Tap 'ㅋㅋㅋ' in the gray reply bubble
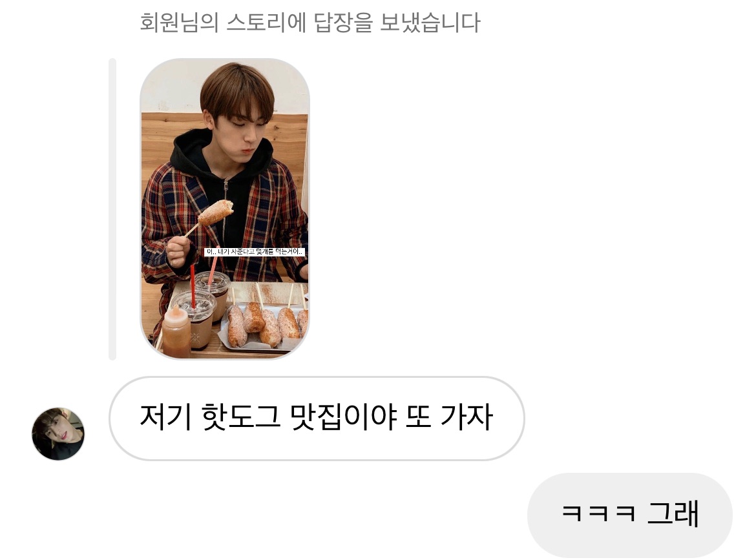The width and height of the screenshot is (756, 560). pyautogui.click(x=598, y=513)
